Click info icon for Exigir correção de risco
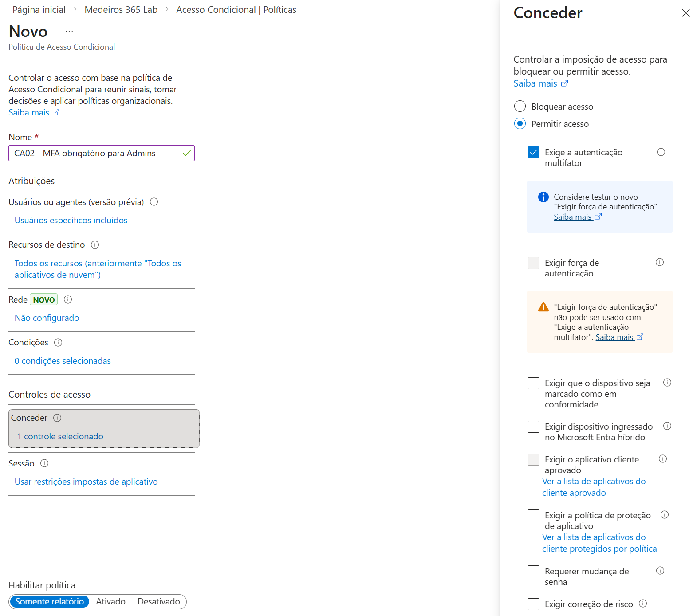Viewport: 693px width, 616px height. click(643, 604)
